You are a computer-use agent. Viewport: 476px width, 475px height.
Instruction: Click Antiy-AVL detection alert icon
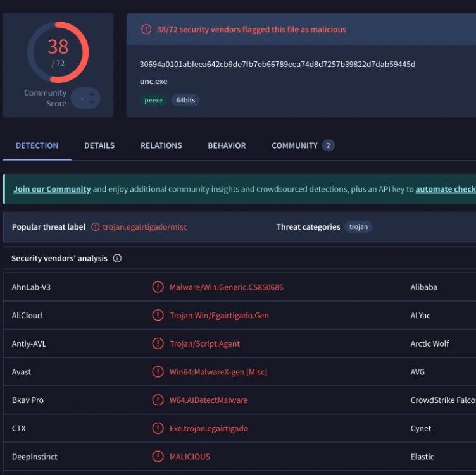[158, 343]
